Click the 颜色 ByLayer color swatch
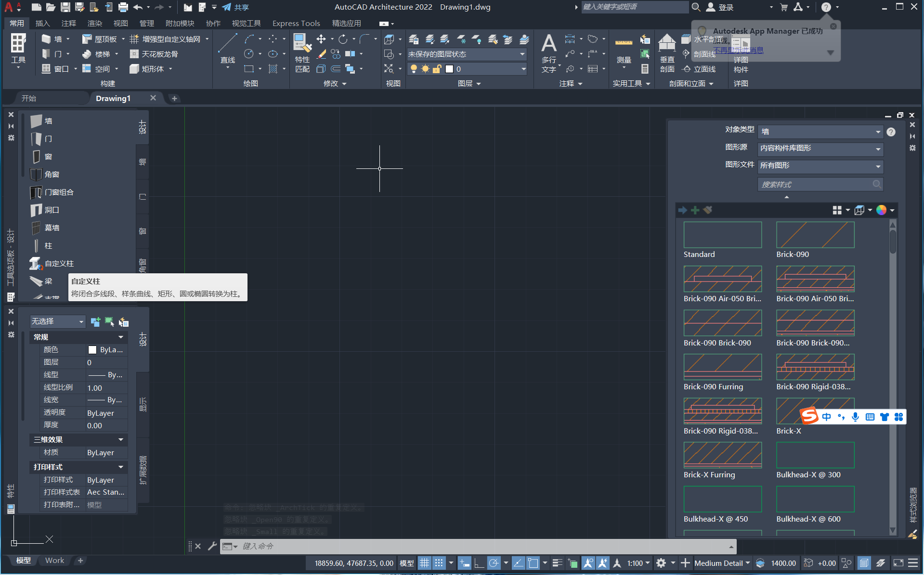 click(92, 350)
